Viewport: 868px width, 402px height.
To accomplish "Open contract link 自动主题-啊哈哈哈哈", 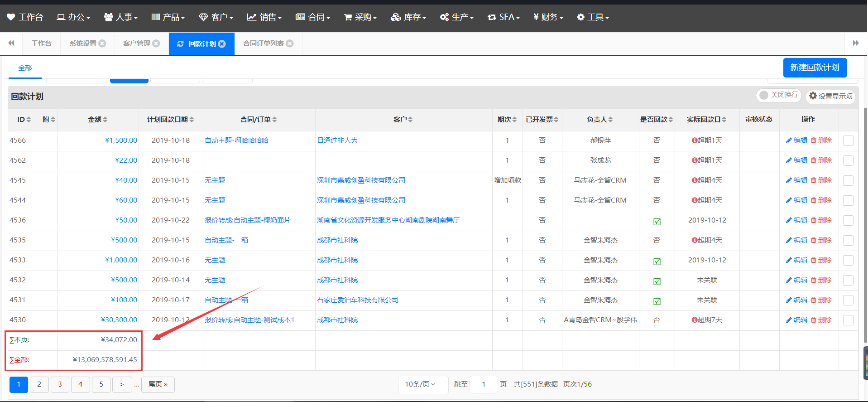I will (236, 140).
